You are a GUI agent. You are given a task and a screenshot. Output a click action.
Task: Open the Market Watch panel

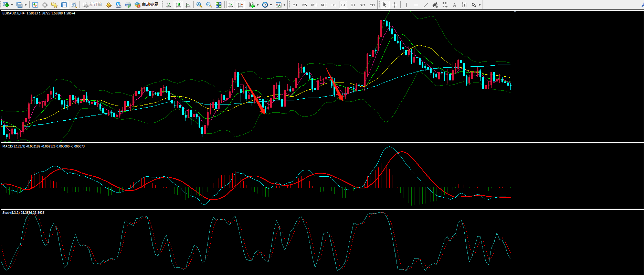pyautogui.click(x=35, y=5)
